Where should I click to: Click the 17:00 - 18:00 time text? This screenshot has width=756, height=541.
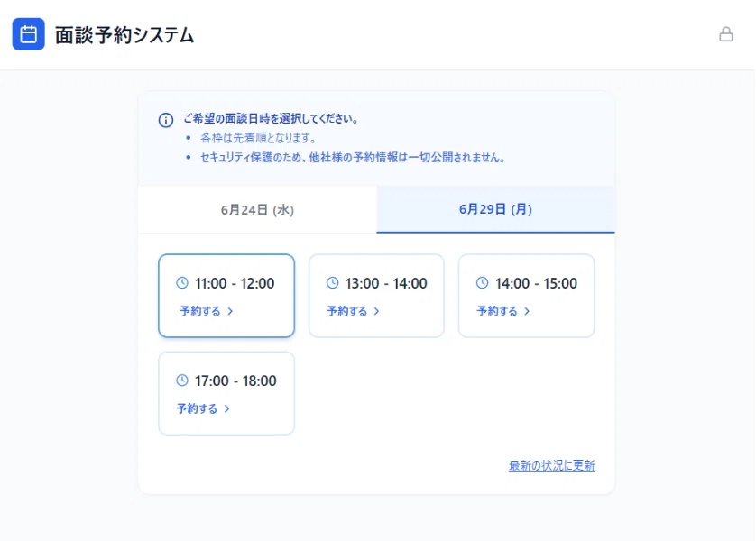click(235, 381)
